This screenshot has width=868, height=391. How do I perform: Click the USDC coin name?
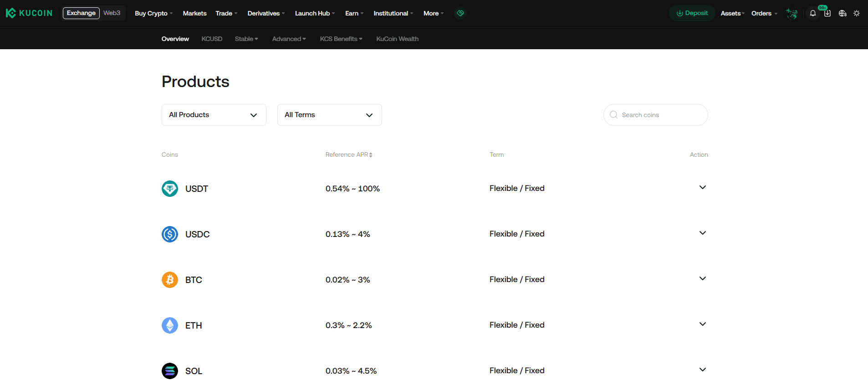197,234
